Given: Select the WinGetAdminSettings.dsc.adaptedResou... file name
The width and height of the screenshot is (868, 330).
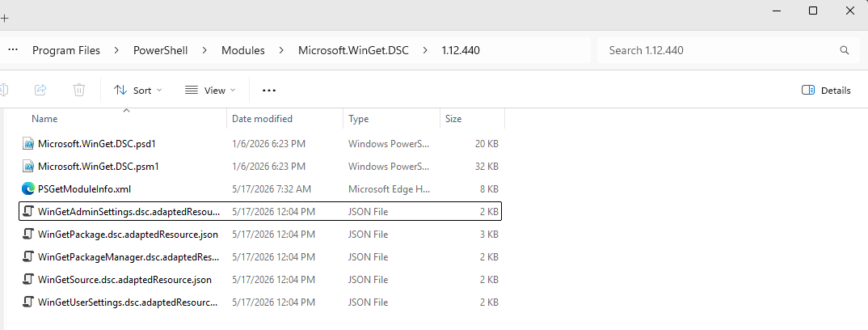Looking at the screenshot, I should [x=129, y=212].
